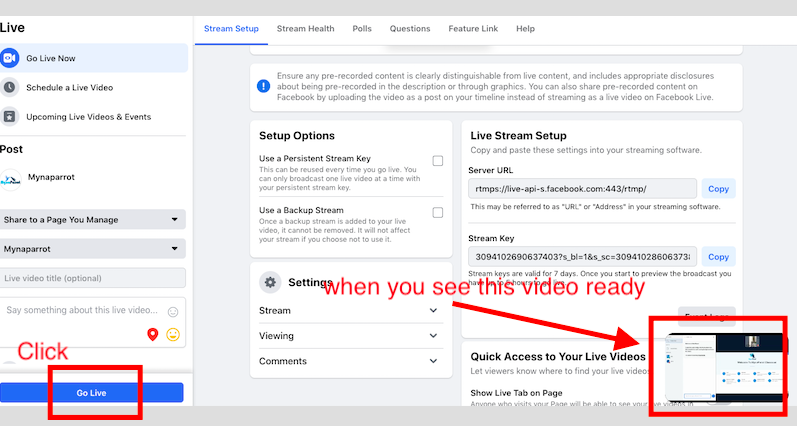Screen dimensions: 797x426
Task: Click the Schedule a Live Video clock icon
Action: [x=9, y=87]
